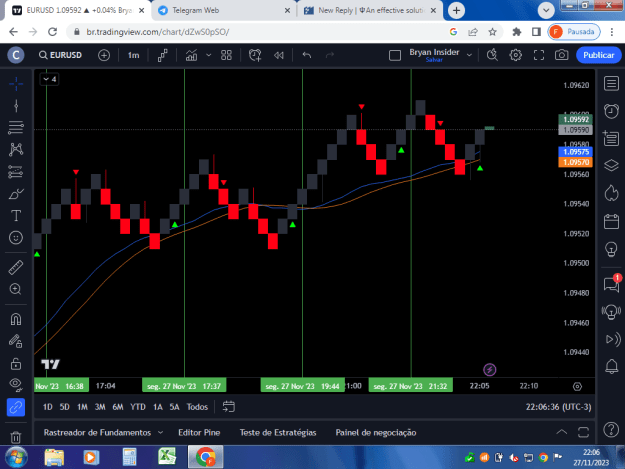Viewport: 625px width, 469px height.
Task: Select the zoom in tool
Action: click(16, 289)
